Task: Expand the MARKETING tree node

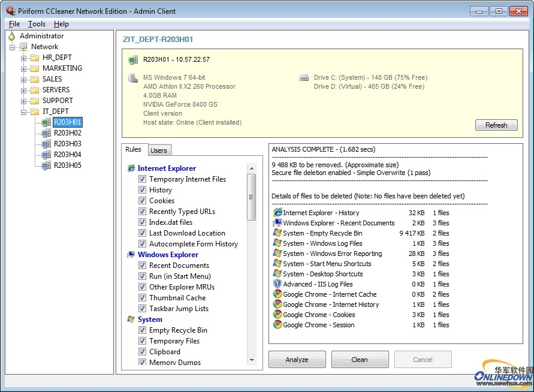Action: 24,69
